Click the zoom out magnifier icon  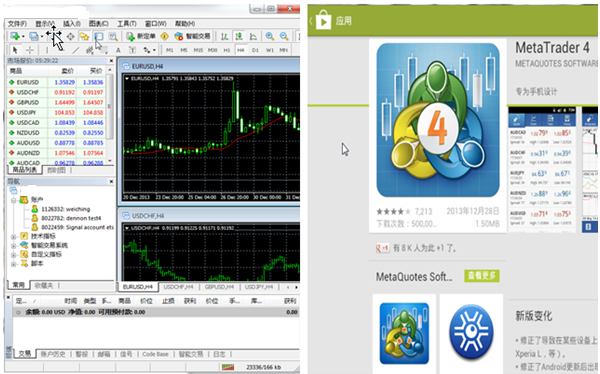(284, 36)
